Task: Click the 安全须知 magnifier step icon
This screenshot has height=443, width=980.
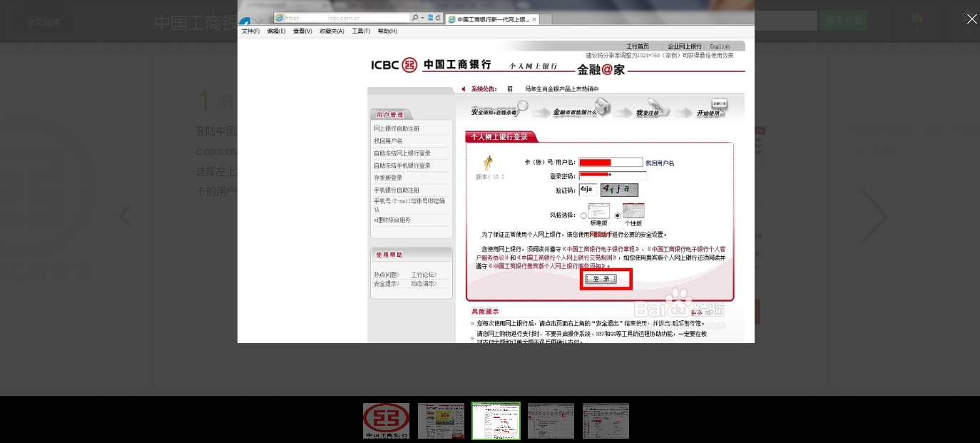Action: pos(521,108)
